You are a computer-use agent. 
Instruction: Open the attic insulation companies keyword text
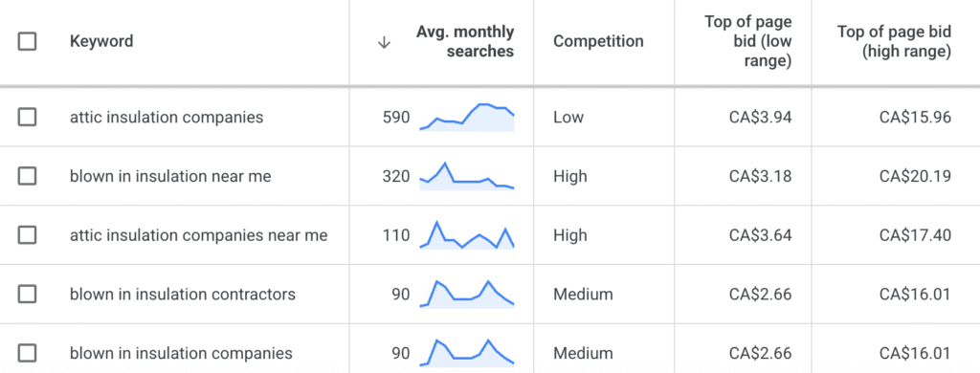(167, 118)
